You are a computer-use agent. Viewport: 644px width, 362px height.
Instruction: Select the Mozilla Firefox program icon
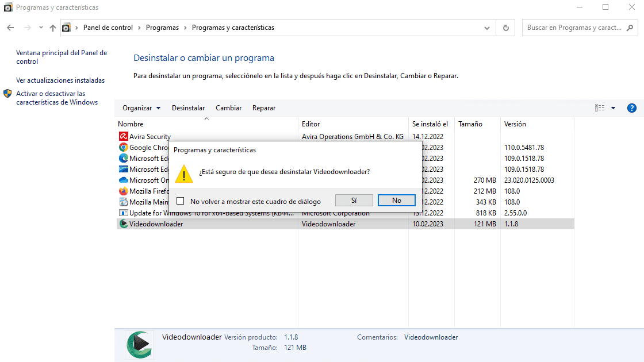click(x=124, y=191)
